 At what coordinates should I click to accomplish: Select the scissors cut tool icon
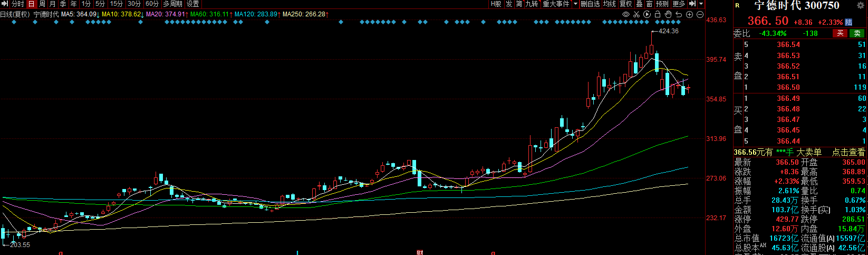(636, 14)
